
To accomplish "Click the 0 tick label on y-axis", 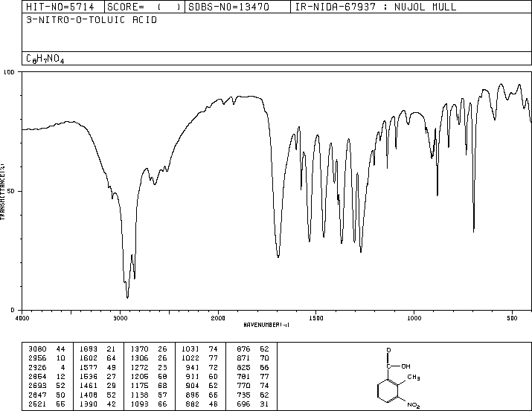I will coord(13,310).
